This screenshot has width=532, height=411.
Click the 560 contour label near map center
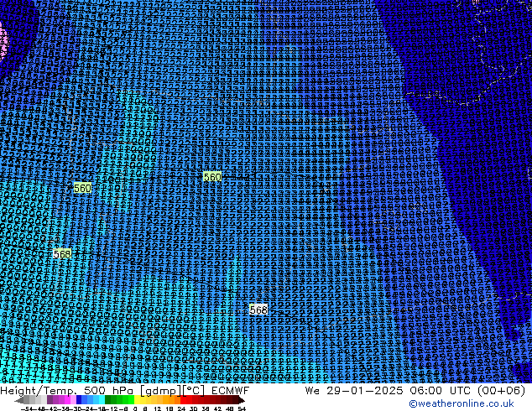(x=213, y=177)
